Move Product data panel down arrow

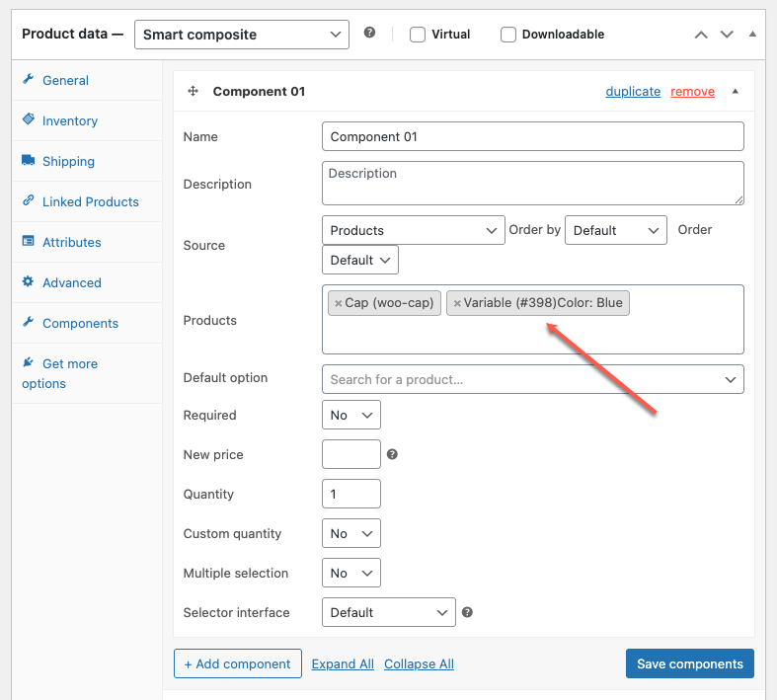tap(727, 35)
